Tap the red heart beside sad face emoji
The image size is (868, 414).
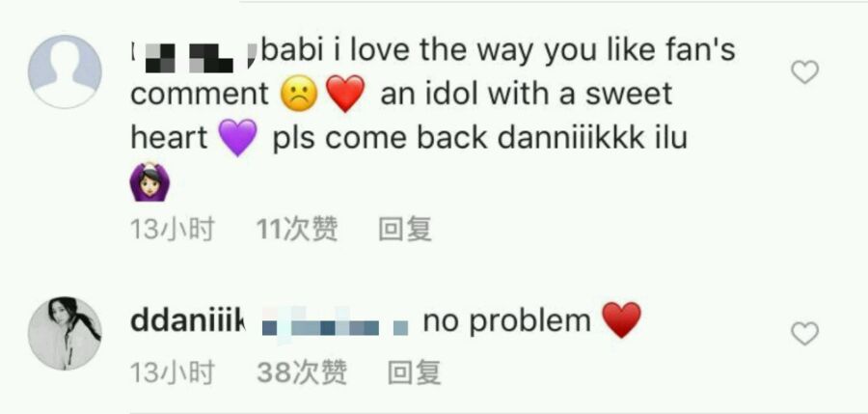(x=345, y=95)
